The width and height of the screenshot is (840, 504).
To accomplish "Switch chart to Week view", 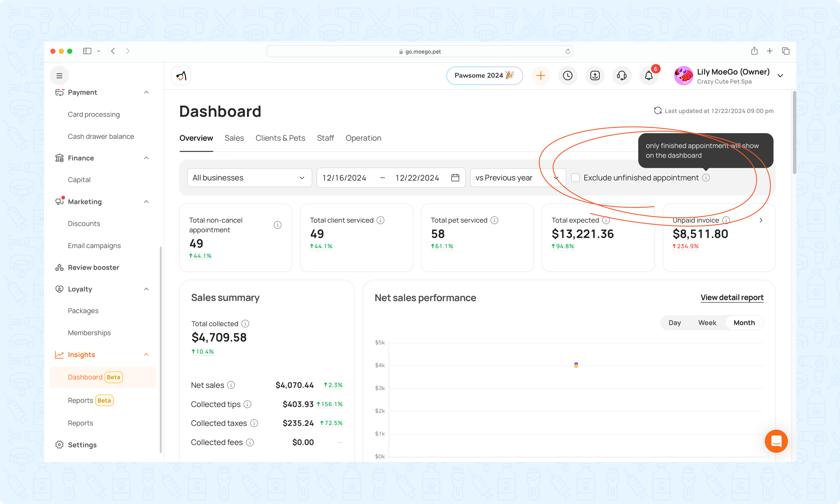I will pyautogui.click(x=707, y=323).
